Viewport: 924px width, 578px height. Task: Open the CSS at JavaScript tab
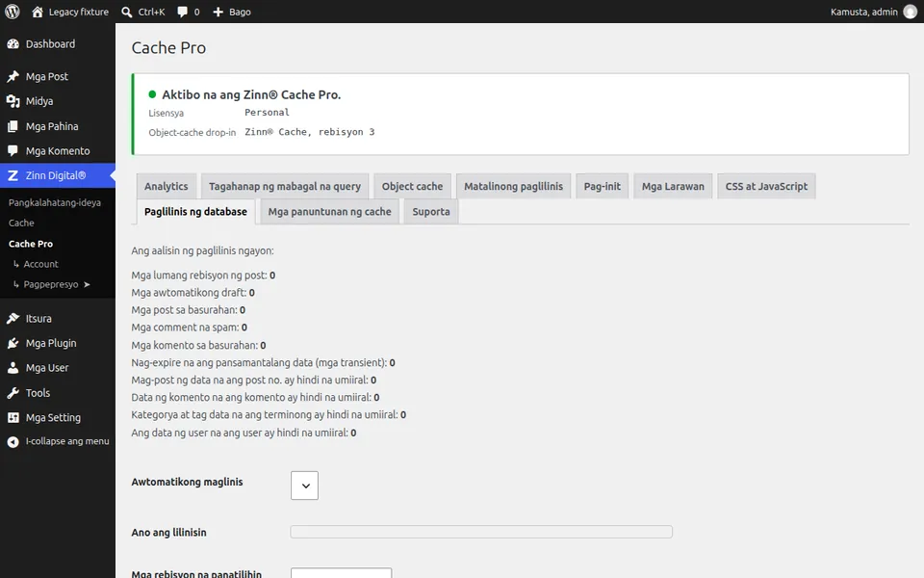coord(767,186)
